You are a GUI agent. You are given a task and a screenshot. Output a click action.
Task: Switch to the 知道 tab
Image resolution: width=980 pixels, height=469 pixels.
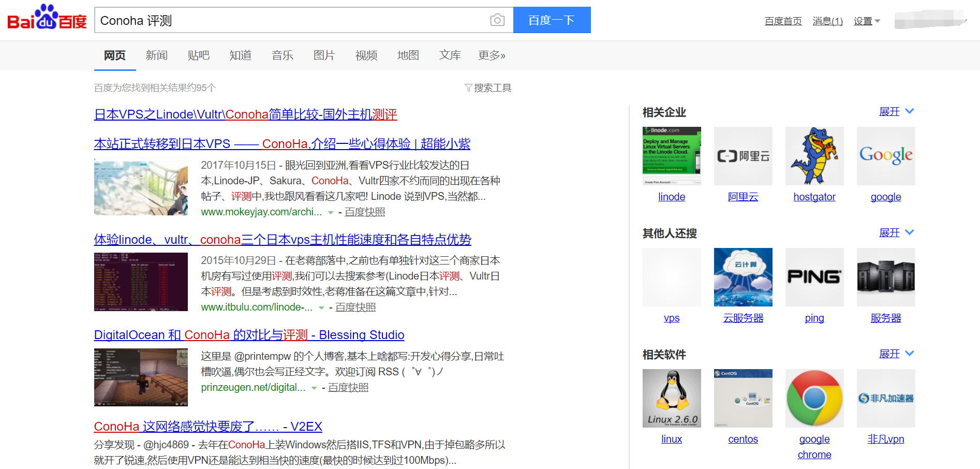point(241,55)
